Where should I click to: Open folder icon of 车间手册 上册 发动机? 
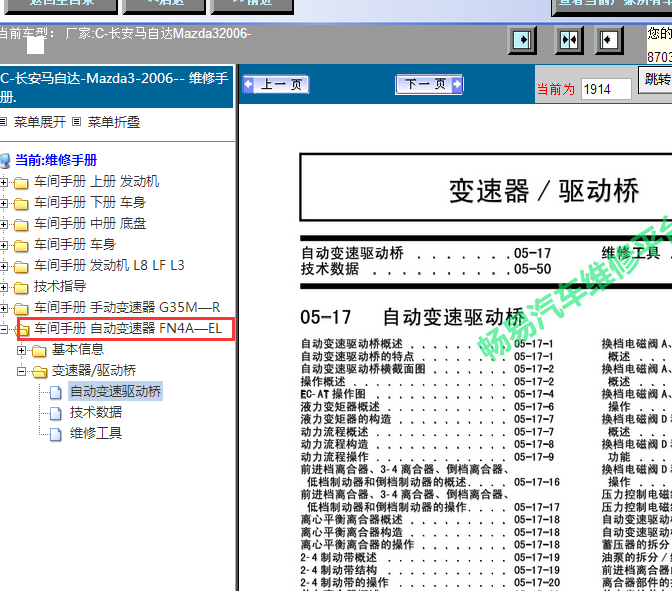click(x=21, y=183)
